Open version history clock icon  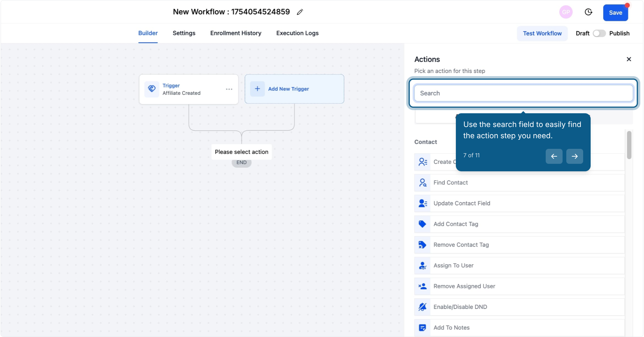pyautogui.click(x=588, y=12)
